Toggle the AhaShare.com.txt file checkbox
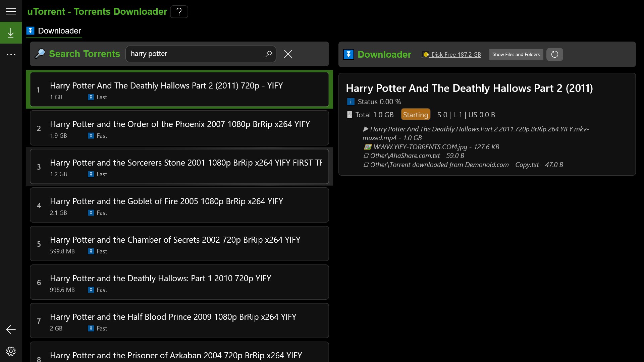 [366, 156]
